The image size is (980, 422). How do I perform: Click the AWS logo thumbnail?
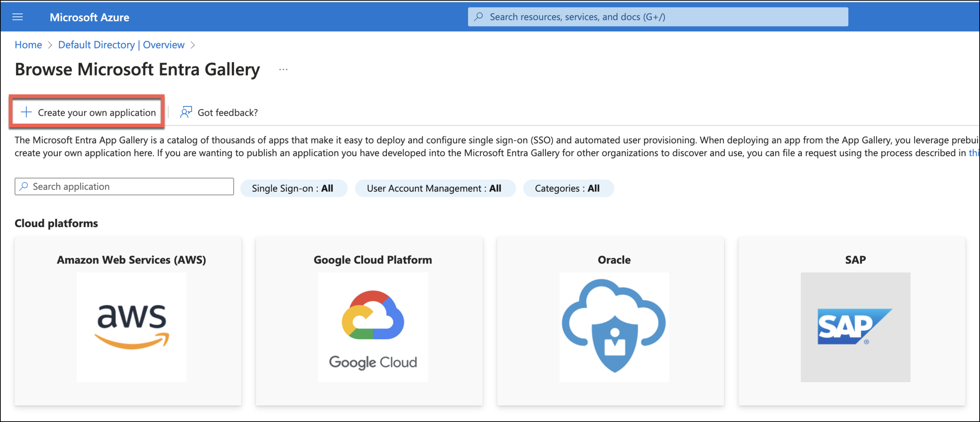pyautogui.click(x=132, y=327)
